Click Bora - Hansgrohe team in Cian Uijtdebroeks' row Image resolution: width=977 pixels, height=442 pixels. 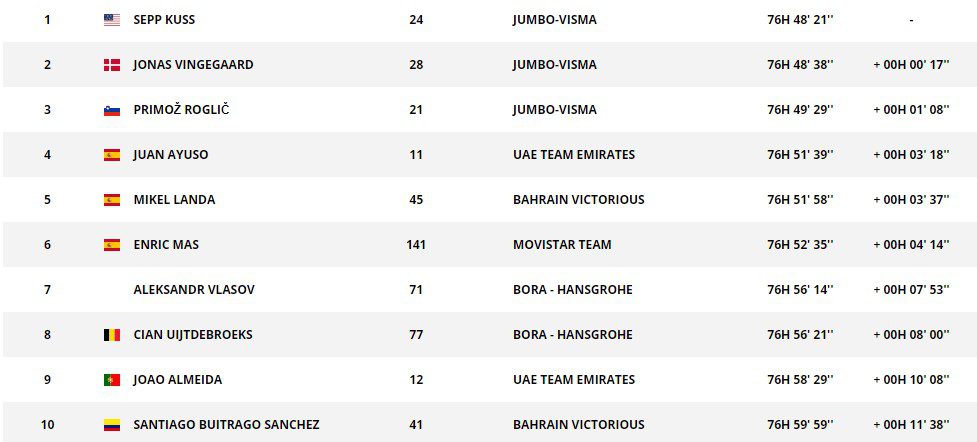point(573,335)
